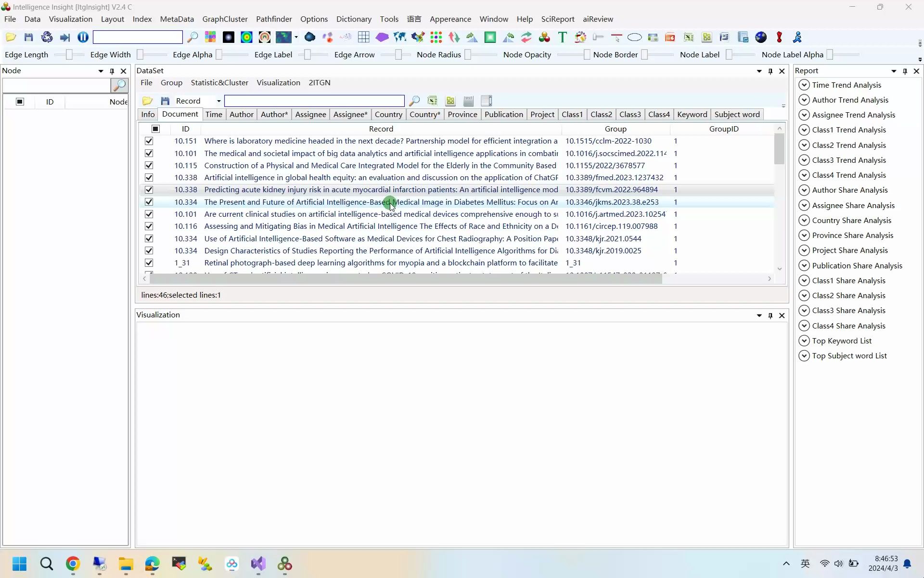This screenshot has width=924, height=578.
Task: Toggle checkbox for Retinal photograph-based record
Action: (x=149, y=263)
